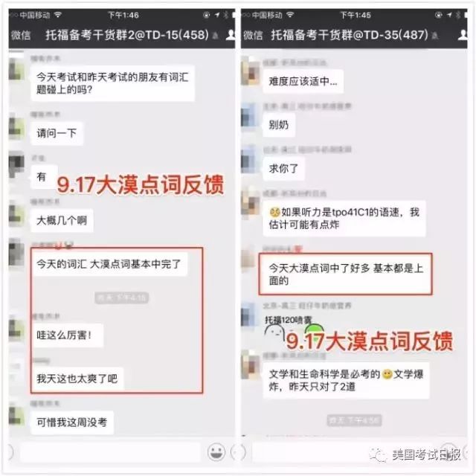
Task: Open group members icon in left chat header
Action: point(231,35)
